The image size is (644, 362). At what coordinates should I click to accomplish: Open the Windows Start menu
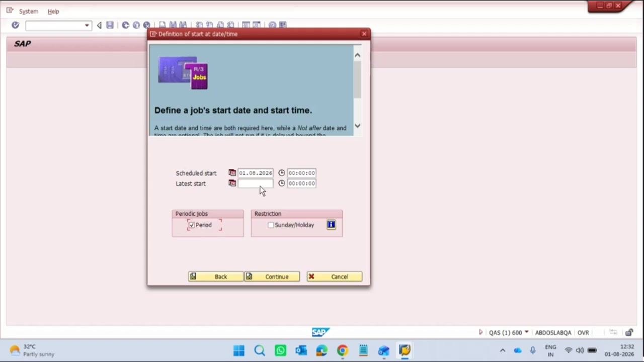239,350
